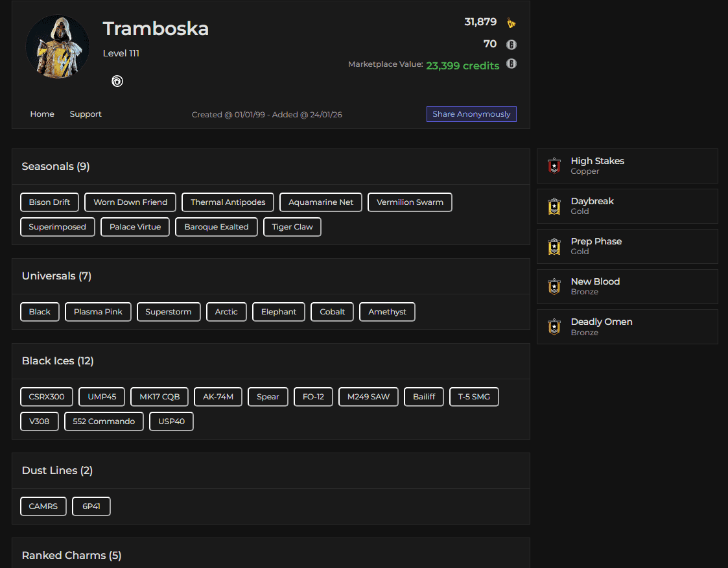This screenshot has width=728, height=568.
Task: Click the Deadly Omen charm icon
Action: tap(554, 327)
